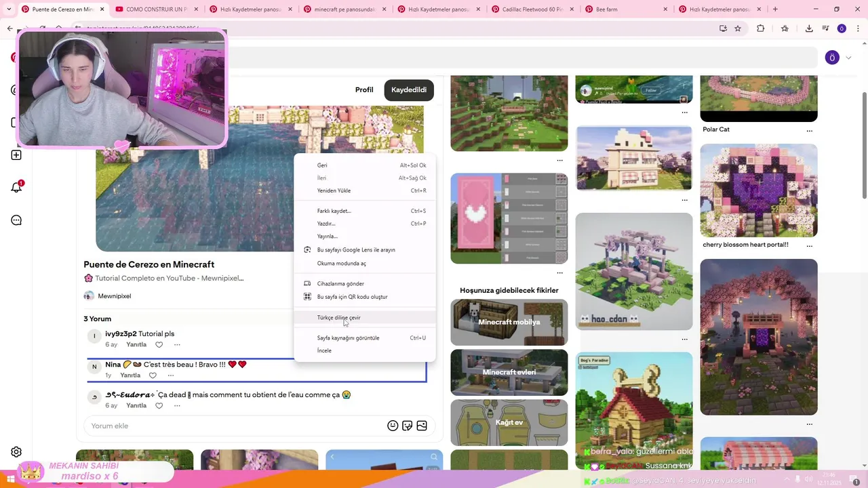Open options for Polar Cat pin
Viewport: 868px width, 488px height.
click(x=809, y=130)
